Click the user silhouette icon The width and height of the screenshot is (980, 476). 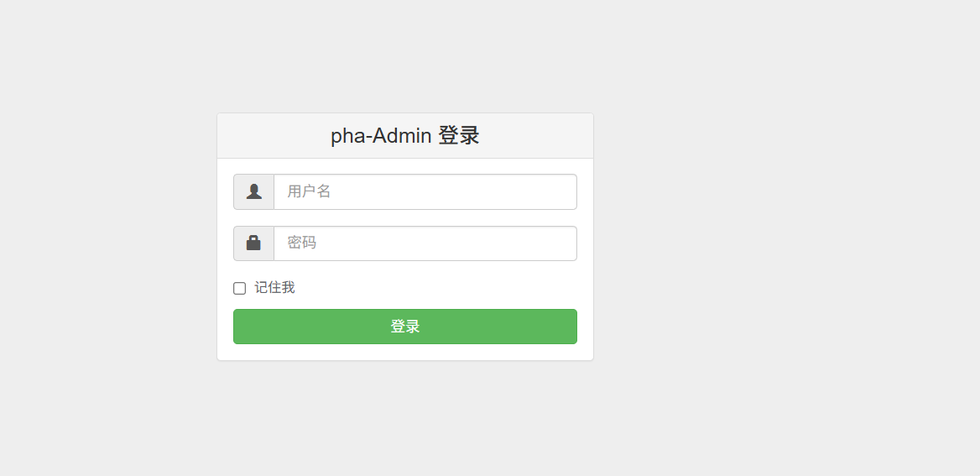pos(253,191)
